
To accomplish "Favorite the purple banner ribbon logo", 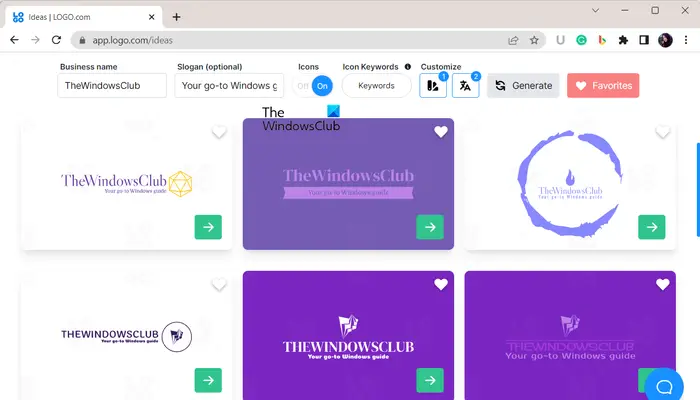I will [441, 132].
